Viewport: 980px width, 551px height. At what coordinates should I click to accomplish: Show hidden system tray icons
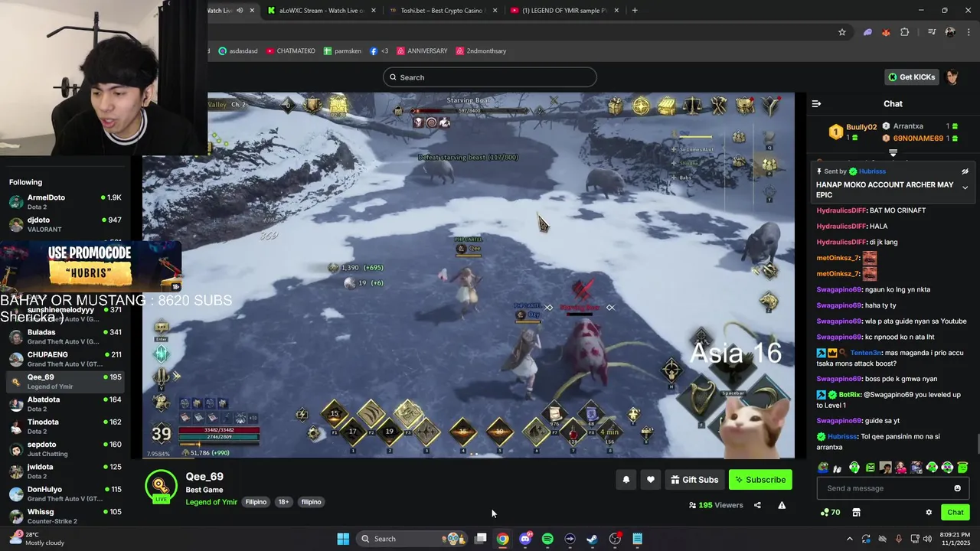point(849,539)
